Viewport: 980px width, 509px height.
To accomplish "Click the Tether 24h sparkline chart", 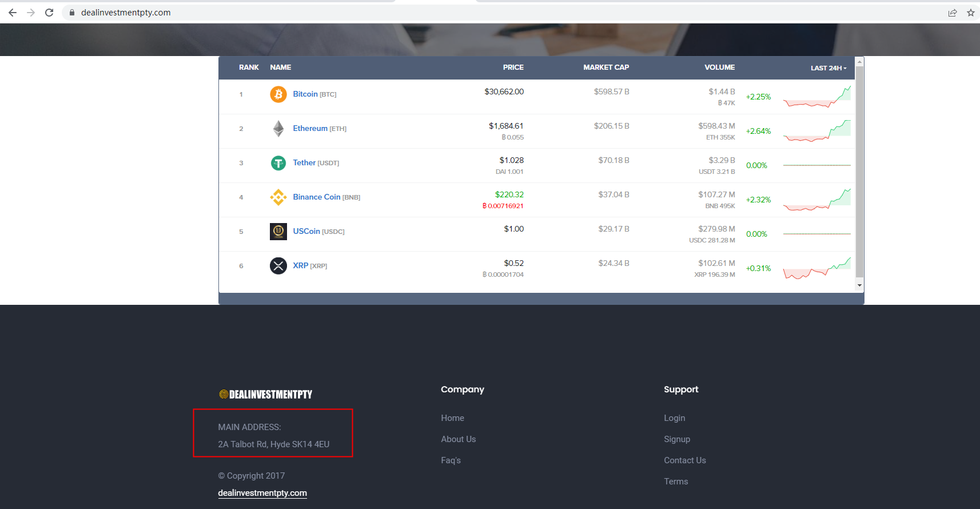I will tap(817, 165).
